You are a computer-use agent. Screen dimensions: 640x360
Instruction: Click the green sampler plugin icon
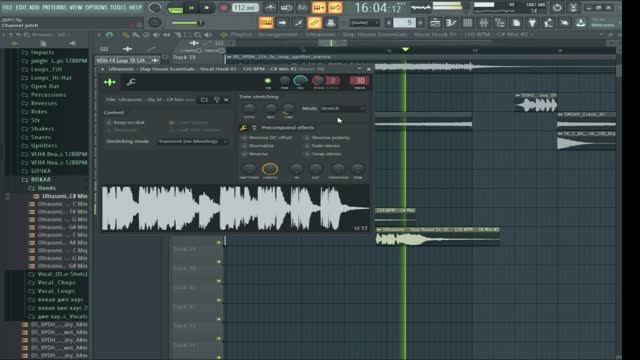(109, 82)
